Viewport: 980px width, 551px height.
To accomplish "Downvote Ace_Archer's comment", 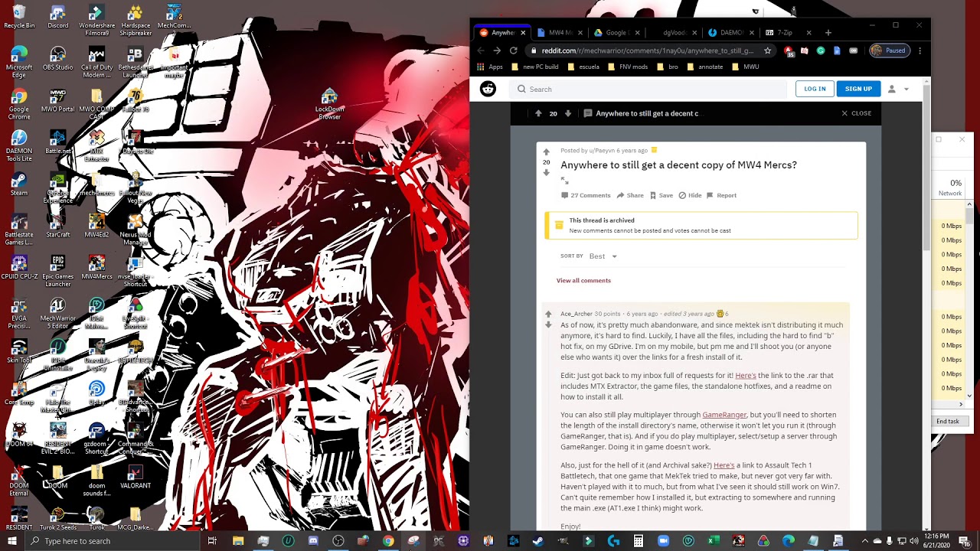I will 548,324.
